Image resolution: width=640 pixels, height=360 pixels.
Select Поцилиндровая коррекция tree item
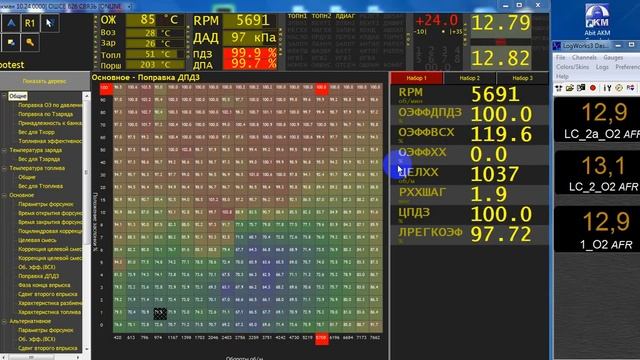(50, 231)
